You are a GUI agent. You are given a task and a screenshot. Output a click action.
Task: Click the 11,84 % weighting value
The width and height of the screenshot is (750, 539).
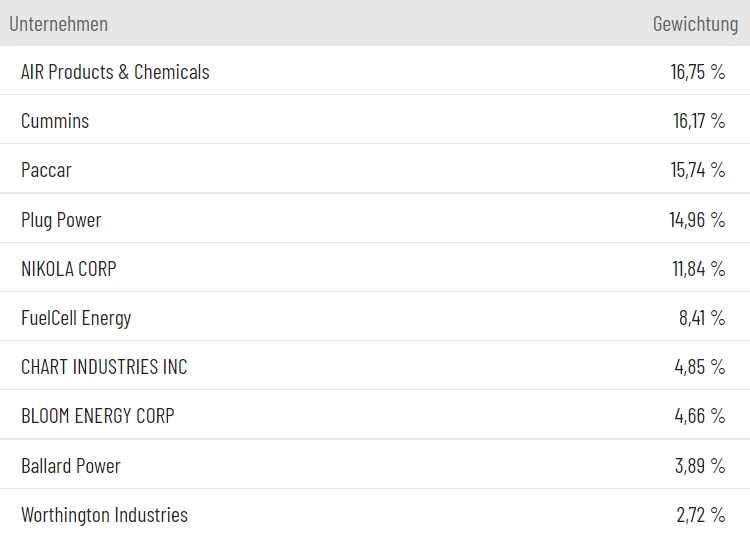point(698,269)
